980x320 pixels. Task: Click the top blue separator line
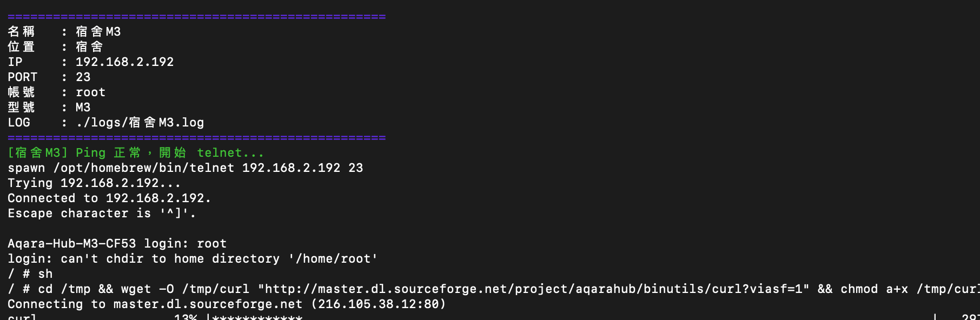(x=196, y=17)
